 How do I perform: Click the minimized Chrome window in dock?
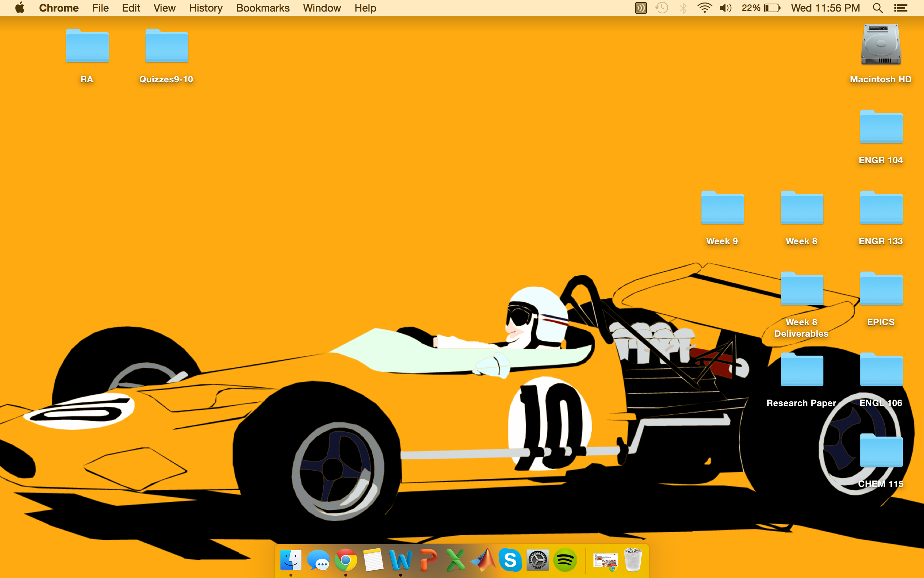605,561
